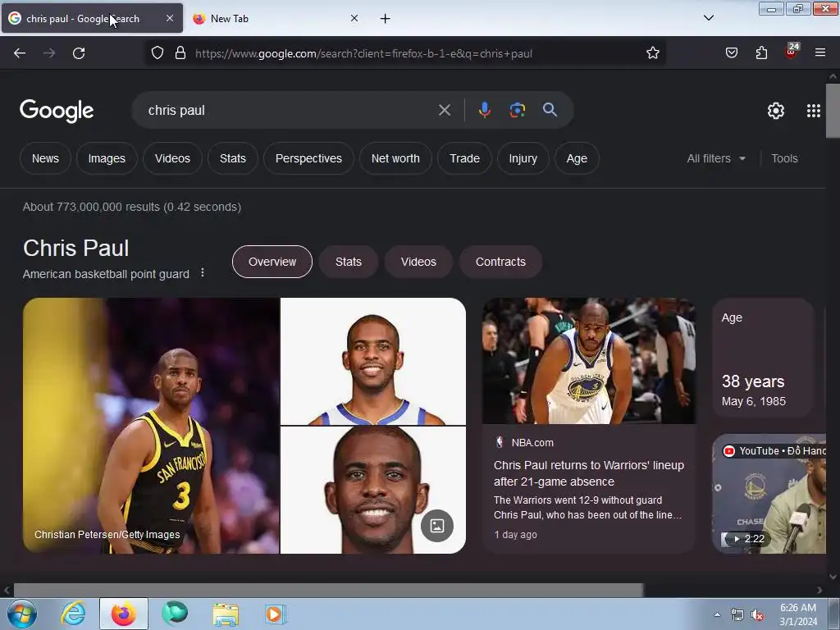Image resolution: width=840 pixels, height=630 pixels.
Task: Click the scroll right arrow on horizontal scrollbar
Action: [x=819, y=590]
